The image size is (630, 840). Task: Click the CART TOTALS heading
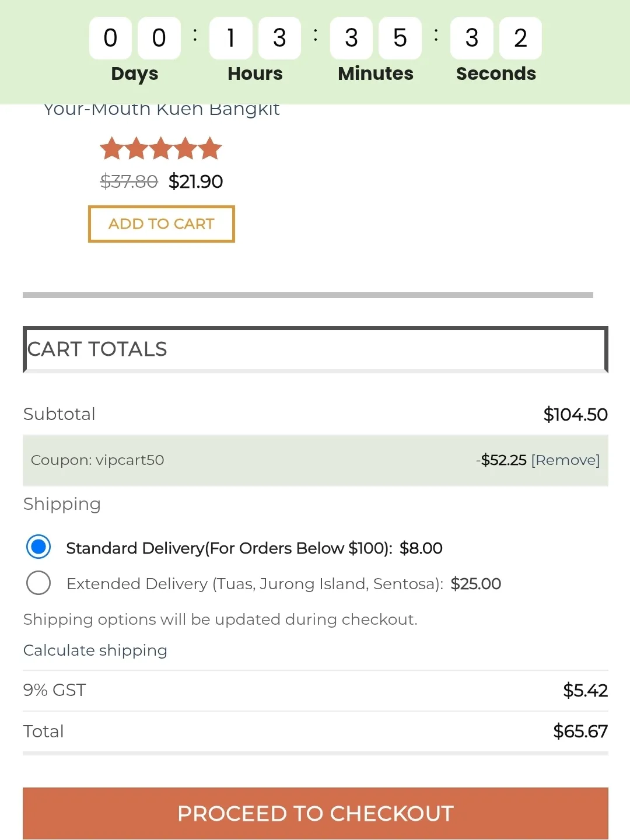97,349
